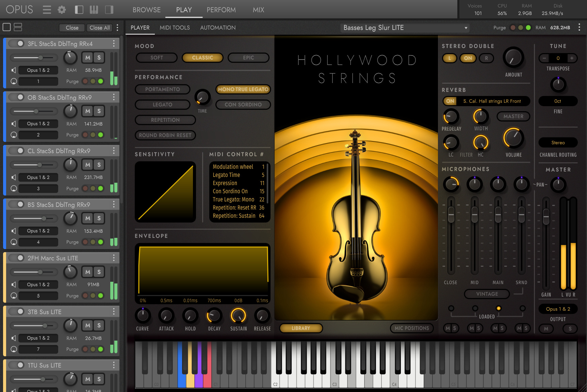The image size is (587, 392).
Task: Select Stereo Double L channel
Action: point(450,58)
